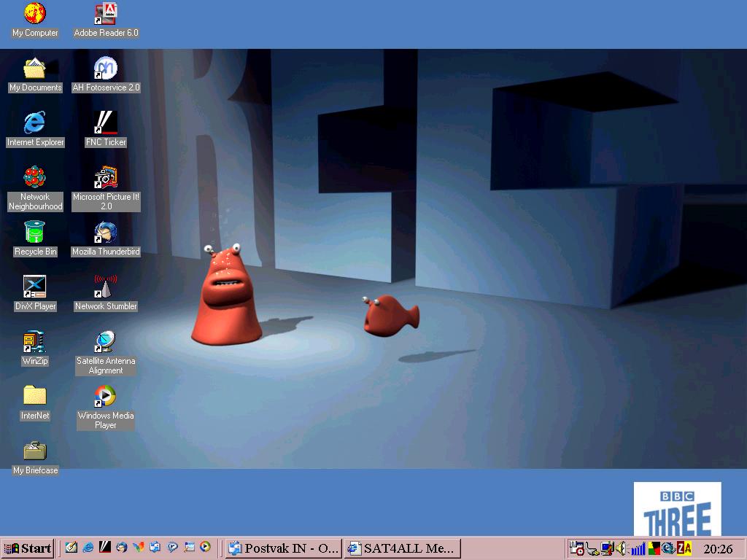The image size is (747, 560).
Task: Launch Outlook Express from Quick Launch
Action: [155, 548]
